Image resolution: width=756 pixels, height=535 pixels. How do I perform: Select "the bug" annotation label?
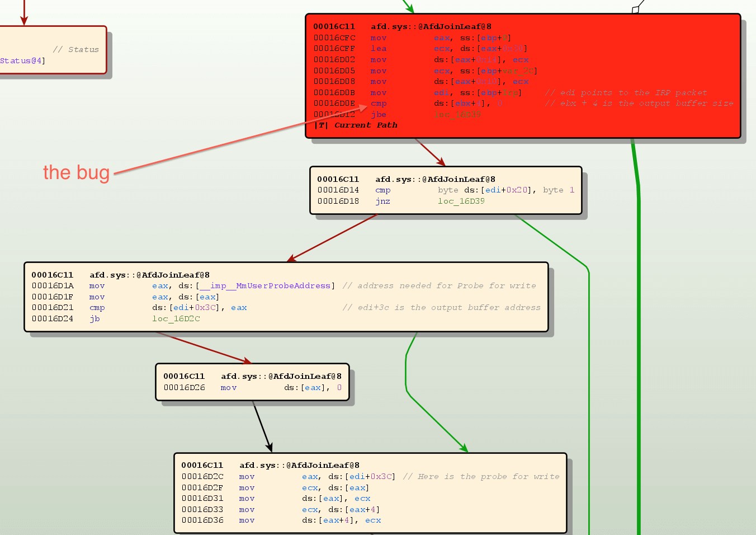coord(77,172)
